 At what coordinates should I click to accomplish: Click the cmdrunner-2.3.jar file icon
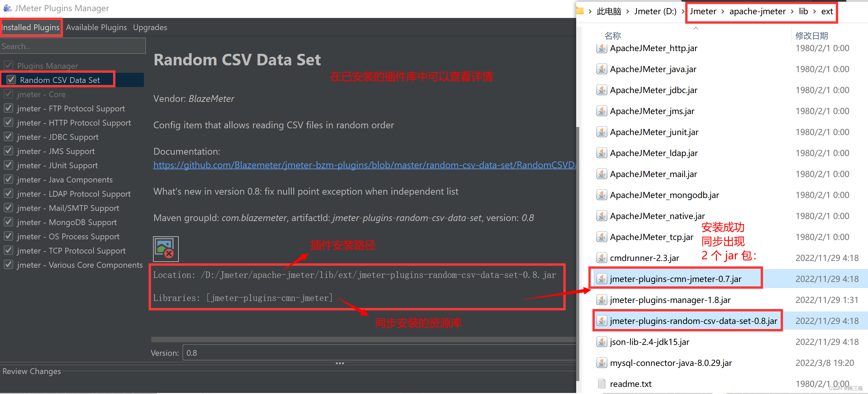(x=602, y=258)
